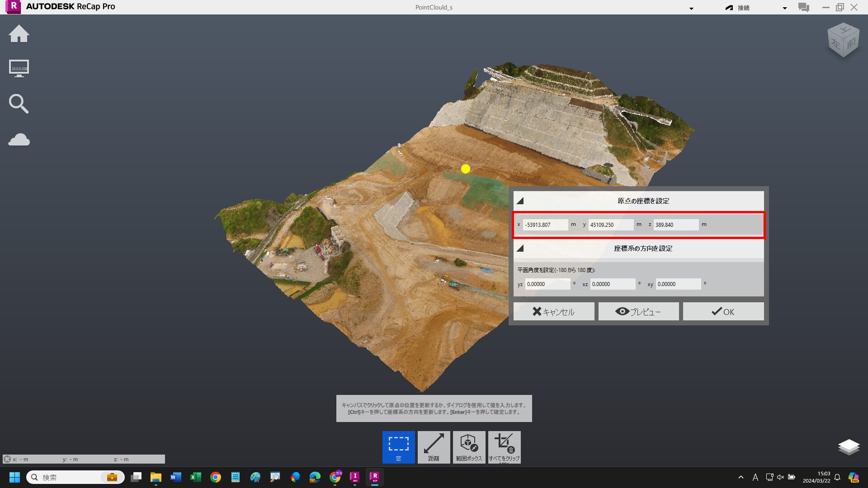Image resolution: width=868 pixels, height=488 pixels.
Task: Open the dropdown next to the PointCloud_s title
Action: click(x=691, y=8)
